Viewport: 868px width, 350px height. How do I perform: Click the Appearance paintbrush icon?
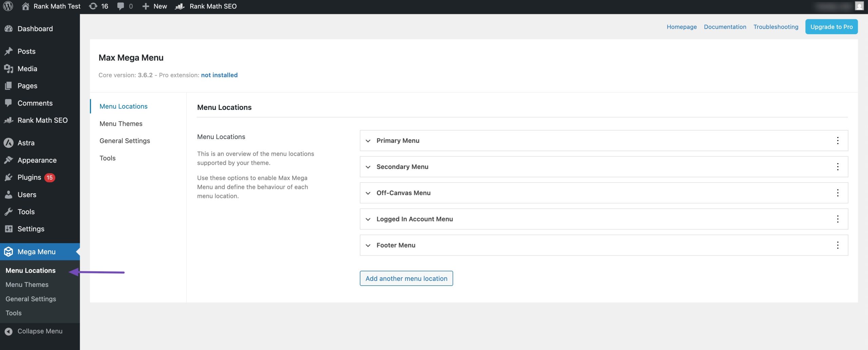(8, 160)
